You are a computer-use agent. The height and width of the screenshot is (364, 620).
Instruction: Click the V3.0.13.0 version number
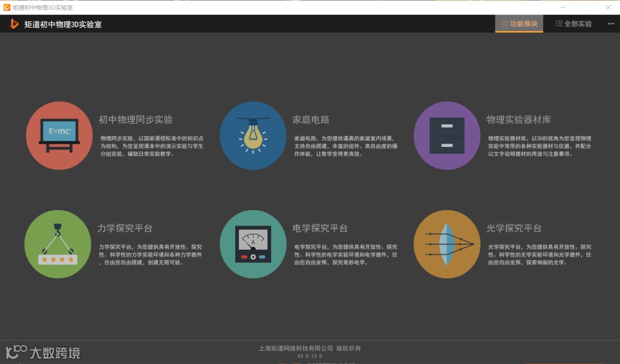(x=309, y=356)
